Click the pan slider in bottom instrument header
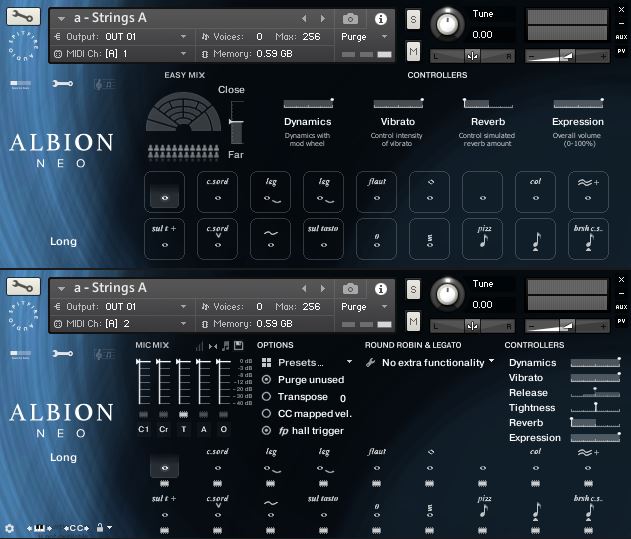 click(x=472, y=326)
